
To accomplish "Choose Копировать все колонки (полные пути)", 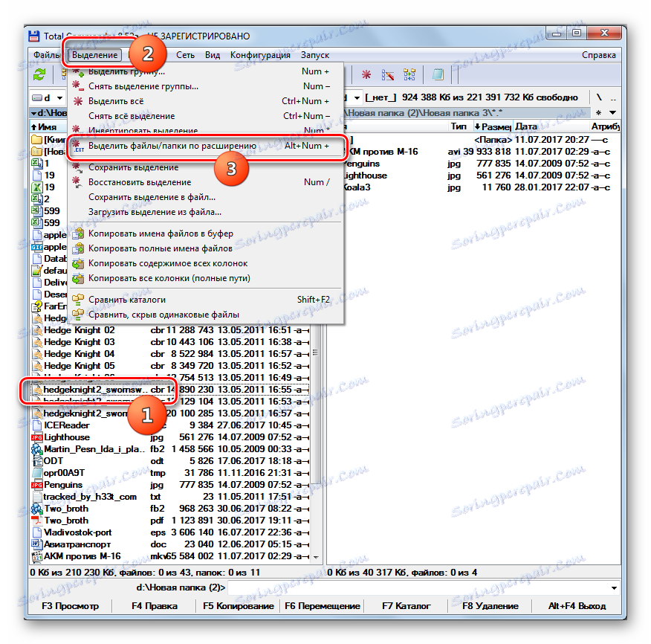I will click(x=206, y=279).
